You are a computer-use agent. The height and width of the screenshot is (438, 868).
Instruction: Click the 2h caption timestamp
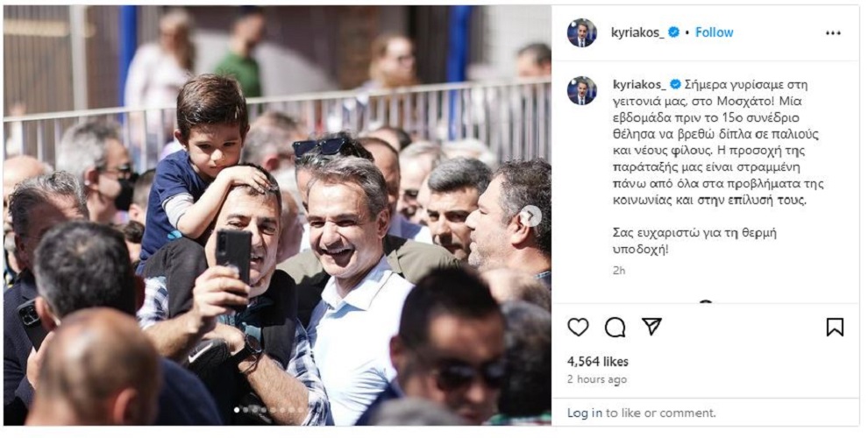point(619,271)
